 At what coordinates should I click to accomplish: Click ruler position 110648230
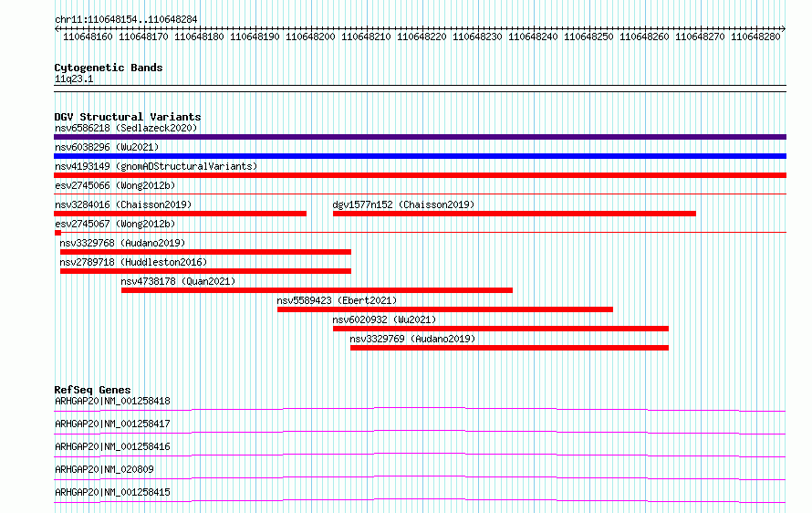(x=477, y=37)
